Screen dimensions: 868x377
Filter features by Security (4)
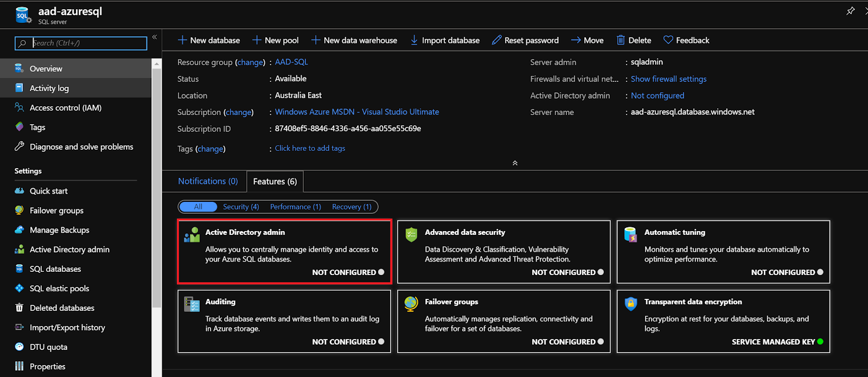[241, 207]
